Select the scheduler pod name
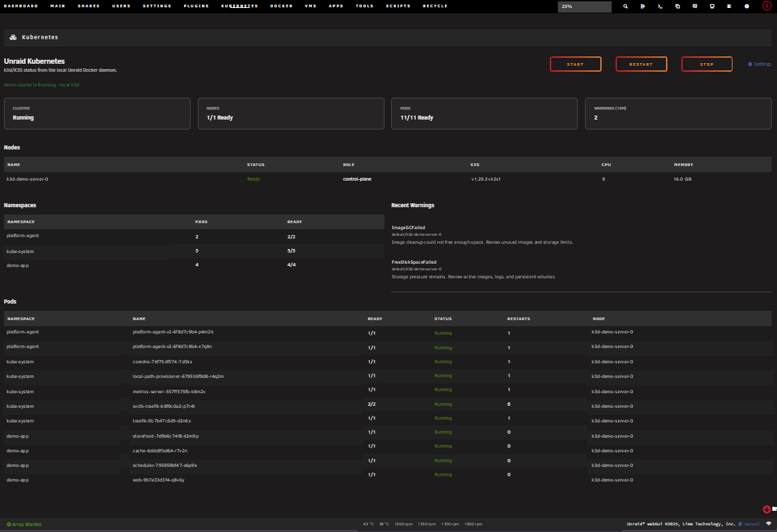This screenshot has width=777, height=532. click(165, 466)
